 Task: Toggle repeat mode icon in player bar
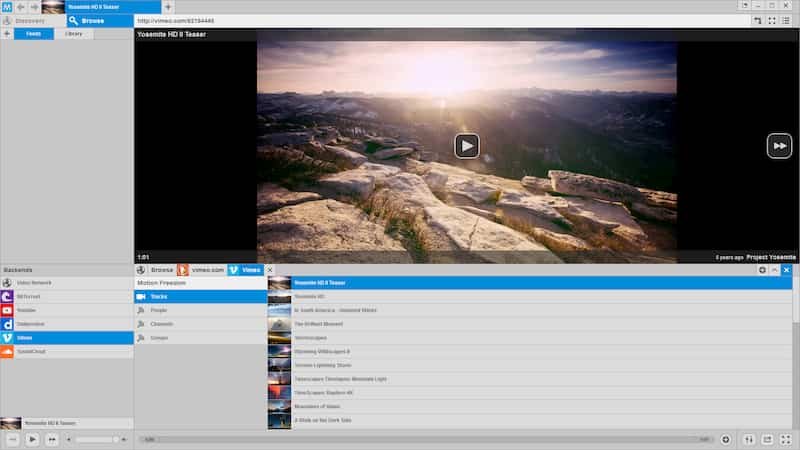[767, 439]
